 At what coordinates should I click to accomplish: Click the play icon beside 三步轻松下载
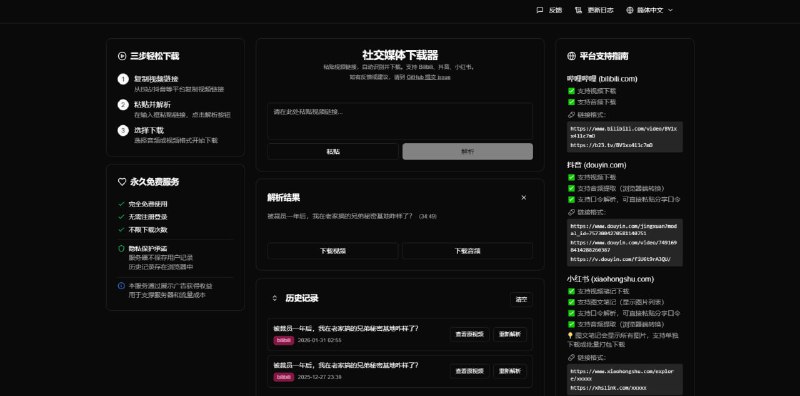point(122,56)
